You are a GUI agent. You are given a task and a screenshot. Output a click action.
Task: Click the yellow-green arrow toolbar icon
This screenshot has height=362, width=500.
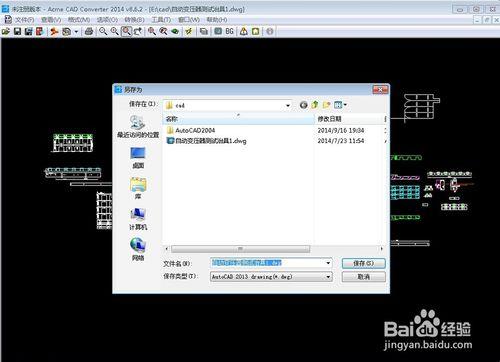click(x=189, y=32)
